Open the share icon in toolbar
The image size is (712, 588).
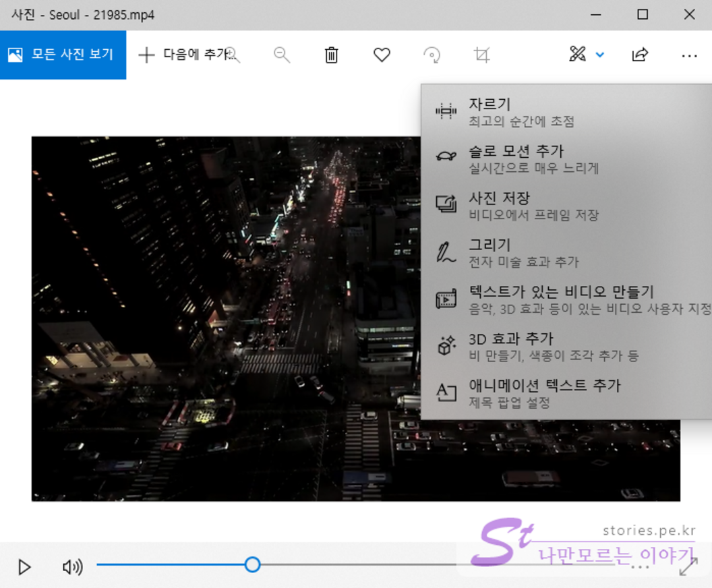coord(639,55)
